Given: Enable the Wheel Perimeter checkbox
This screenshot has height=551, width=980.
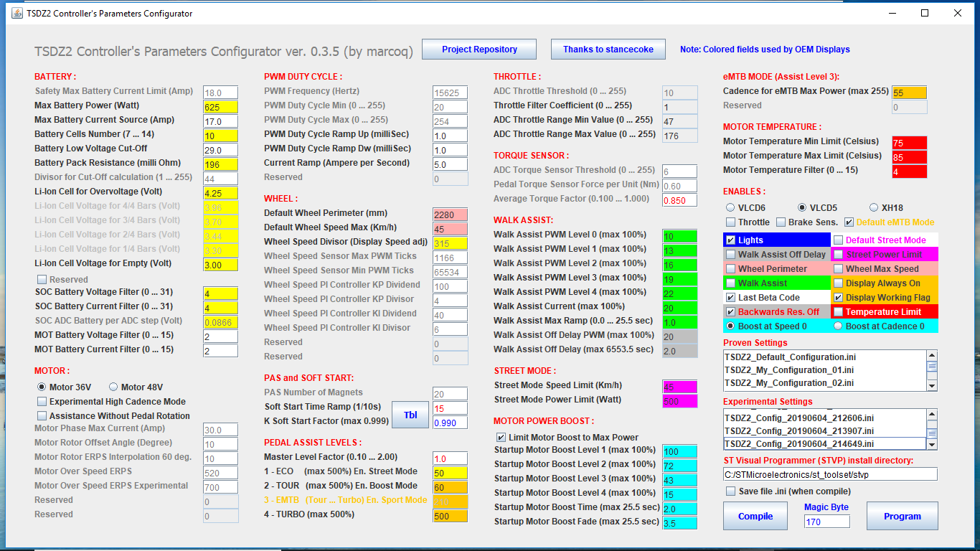Looking at the screenshot, I should [x=730, y=268].
